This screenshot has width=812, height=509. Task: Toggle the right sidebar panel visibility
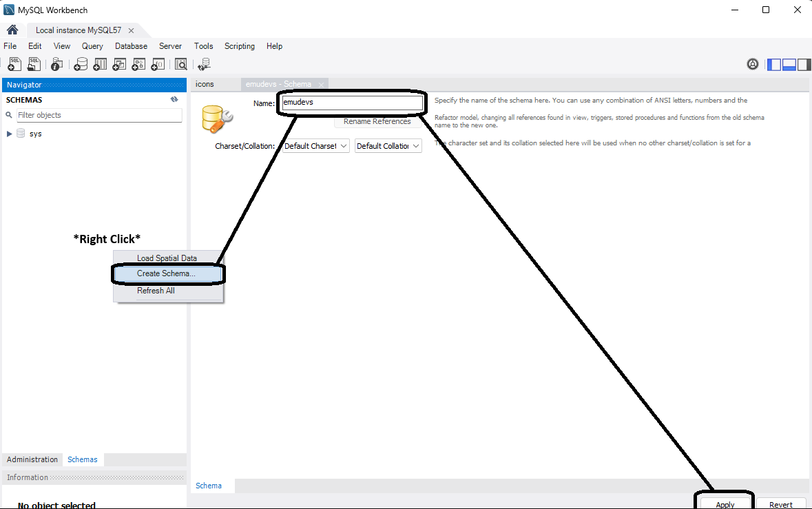coord(804,64)
